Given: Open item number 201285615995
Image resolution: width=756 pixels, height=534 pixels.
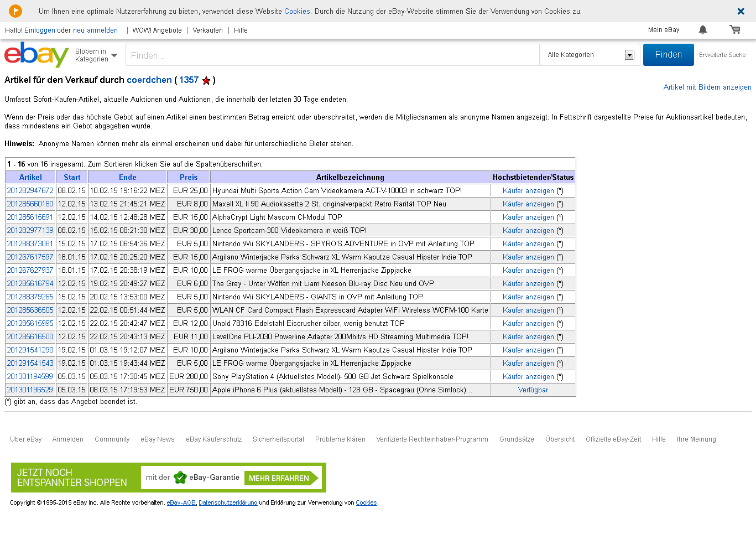Looking at the screenshot, I should (x=30, y=323).
